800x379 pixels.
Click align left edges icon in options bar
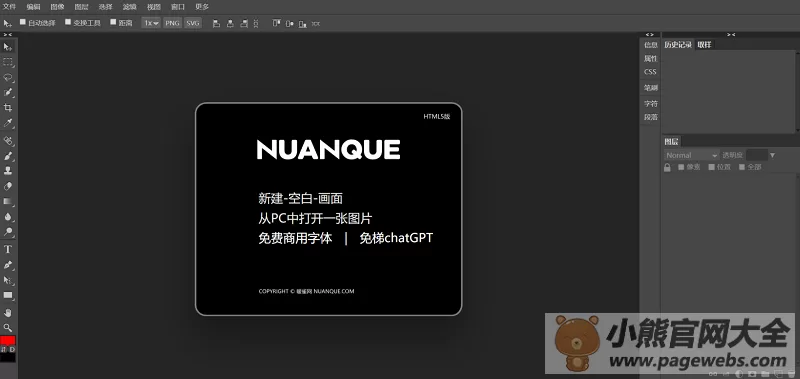point(216,23)
